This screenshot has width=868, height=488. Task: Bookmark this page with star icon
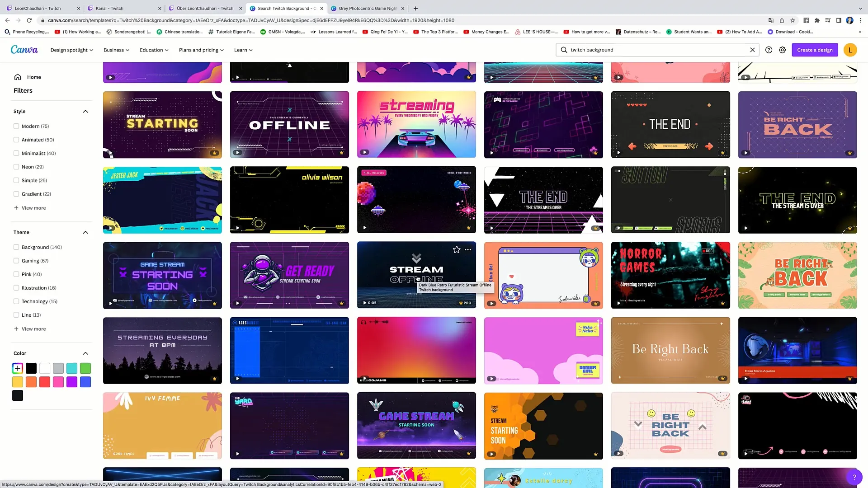coord(793,20)
